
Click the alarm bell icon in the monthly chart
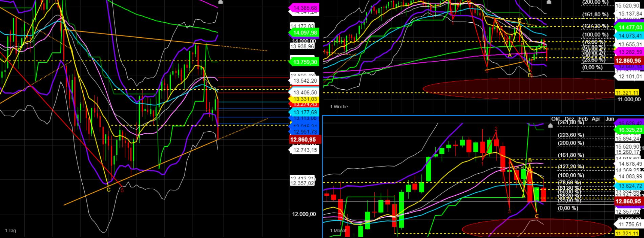point(550,126)
